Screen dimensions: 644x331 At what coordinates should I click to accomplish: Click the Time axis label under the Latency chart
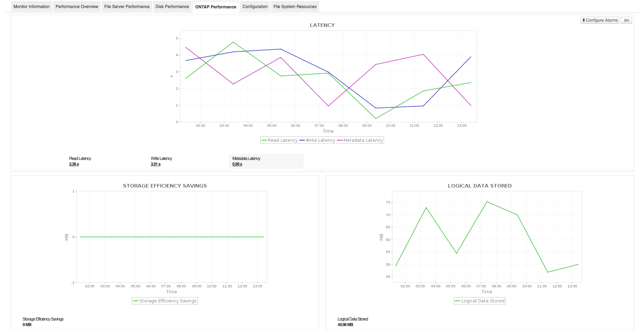tap(328, 131)
